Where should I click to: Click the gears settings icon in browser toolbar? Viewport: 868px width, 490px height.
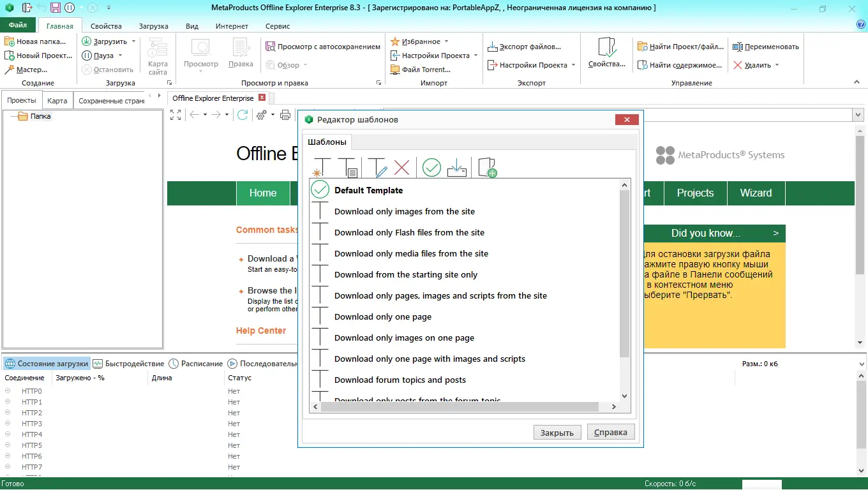[x=262, y=115]
